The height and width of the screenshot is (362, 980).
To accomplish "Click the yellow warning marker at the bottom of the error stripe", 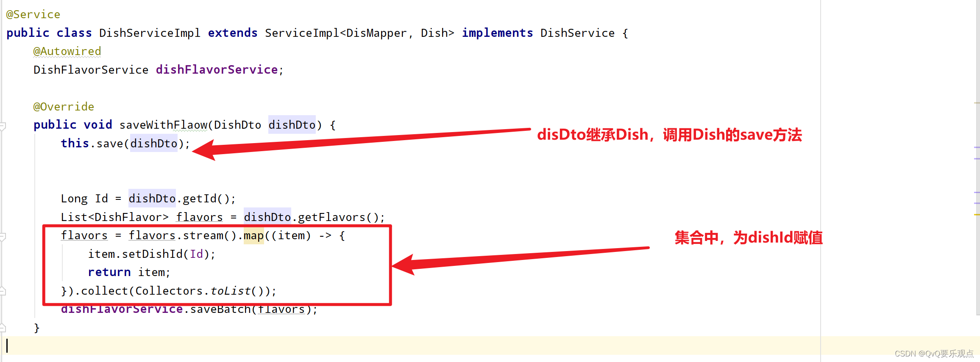I will [x=977, y=215].
